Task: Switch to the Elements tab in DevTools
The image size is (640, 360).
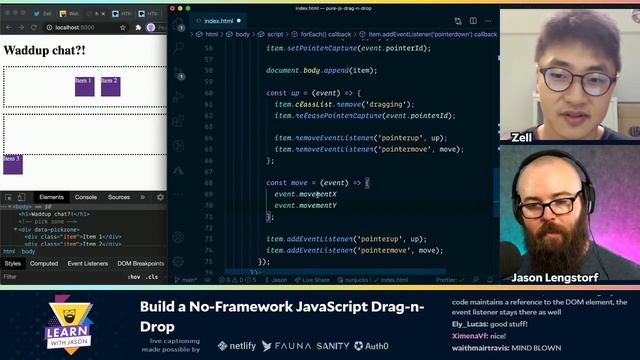Action: coord(51,198)
